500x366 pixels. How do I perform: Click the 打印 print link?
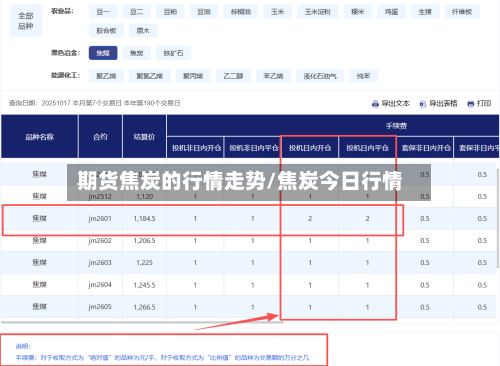484,104
